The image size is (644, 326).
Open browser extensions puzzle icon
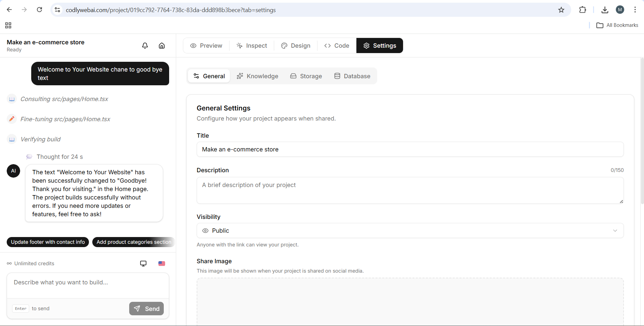tap(583, 10)
